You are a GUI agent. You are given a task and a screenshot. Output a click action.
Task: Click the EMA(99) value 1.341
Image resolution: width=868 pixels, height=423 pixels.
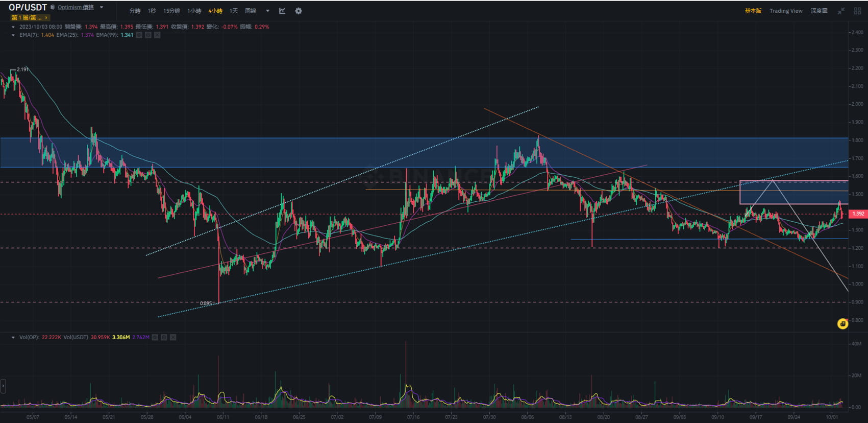tap(127, 35)
